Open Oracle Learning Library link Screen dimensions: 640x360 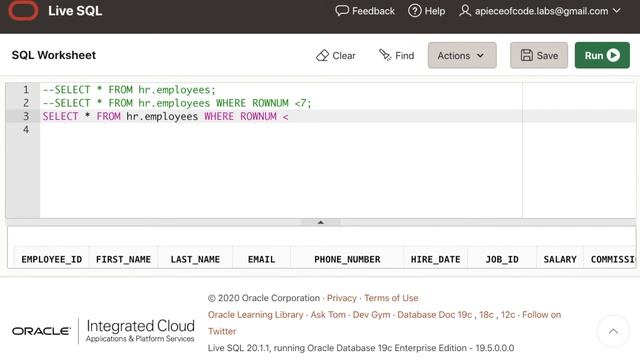click(256, 315)
